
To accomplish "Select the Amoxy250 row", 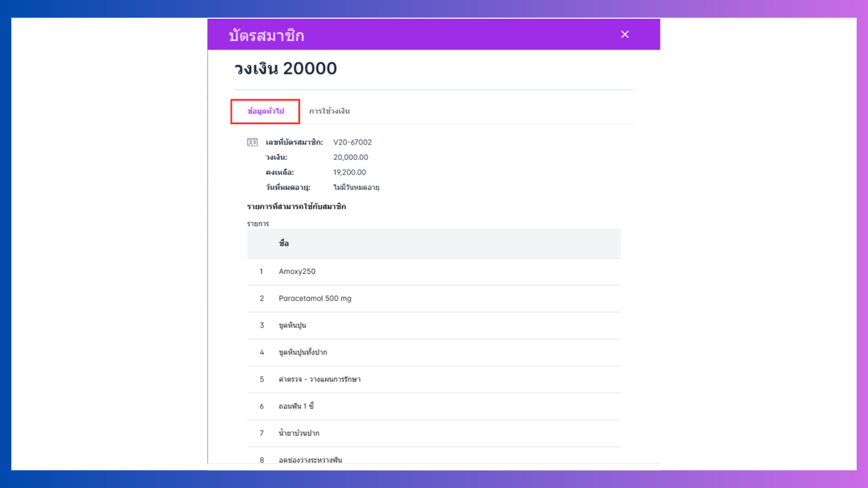I will coord(297,272).
